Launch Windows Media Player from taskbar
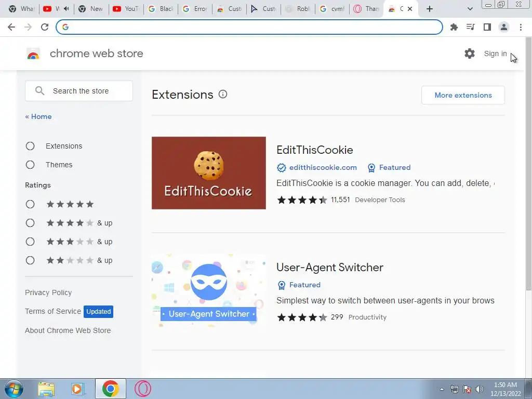The height and width of the screenshot is (399, 532). (x=77, y=389)
